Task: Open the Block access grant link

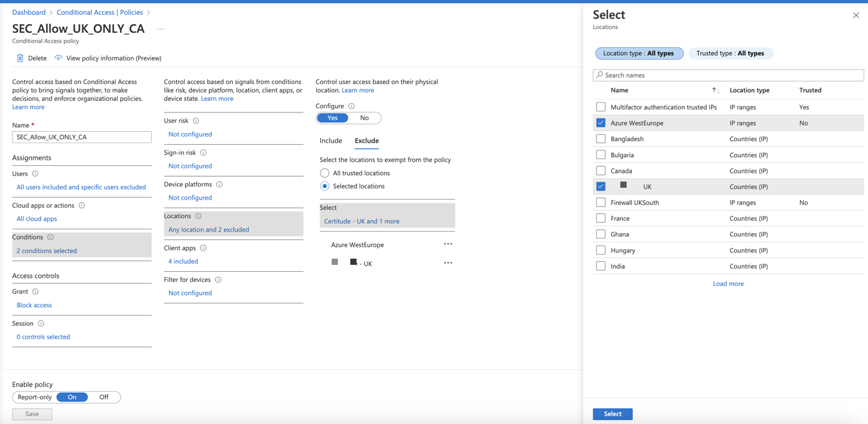Action: (34, 305)
